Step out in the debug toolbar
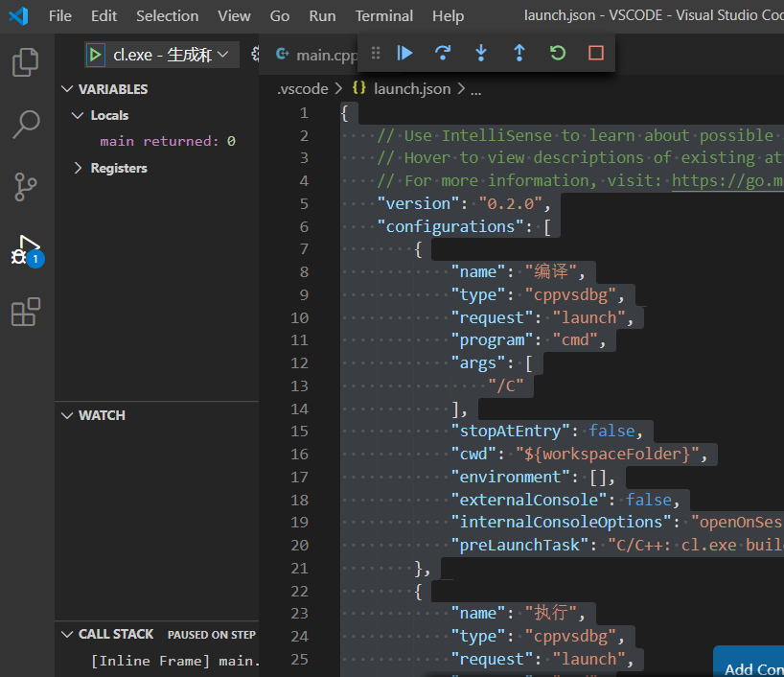784x677 pixels. pyautogui.click(x=519, y=53)
